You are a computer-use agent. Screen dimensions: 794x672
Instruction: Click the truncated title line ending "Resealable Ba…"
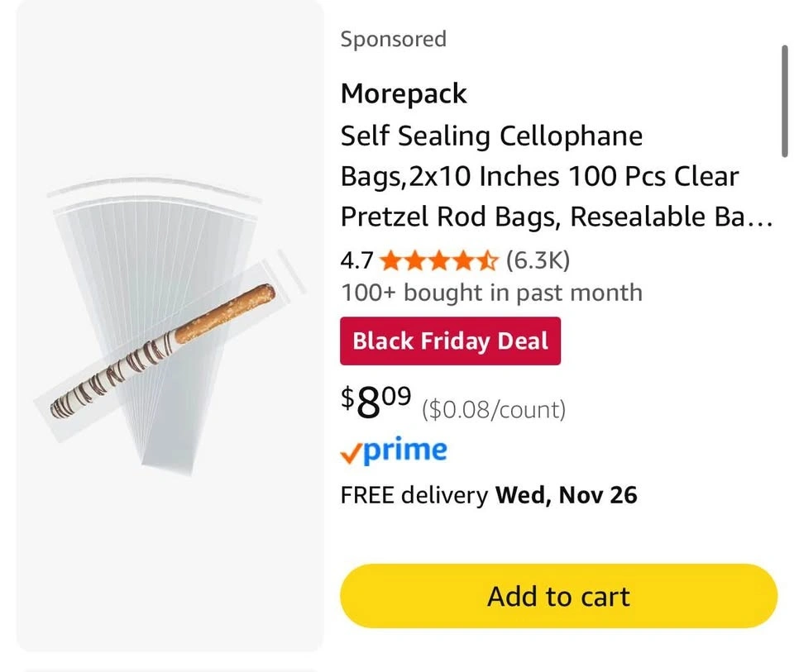556,217
